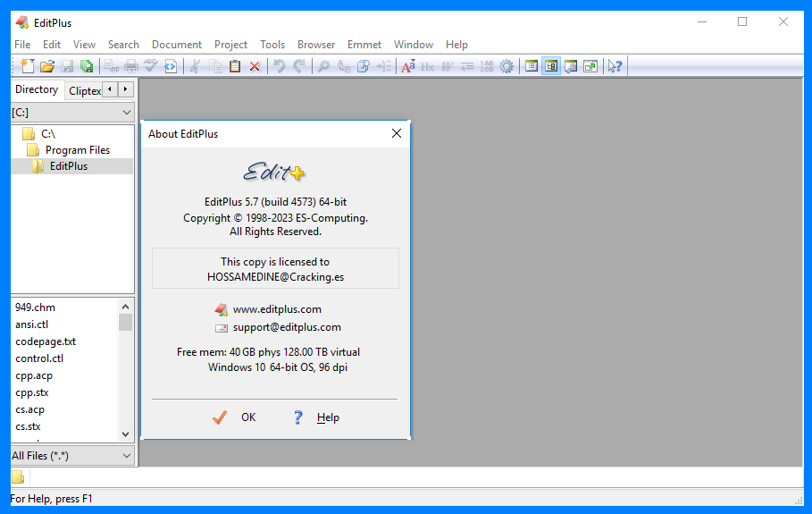Click the Go to Line icon
The image size is (812, 514).
coord(383,66)
